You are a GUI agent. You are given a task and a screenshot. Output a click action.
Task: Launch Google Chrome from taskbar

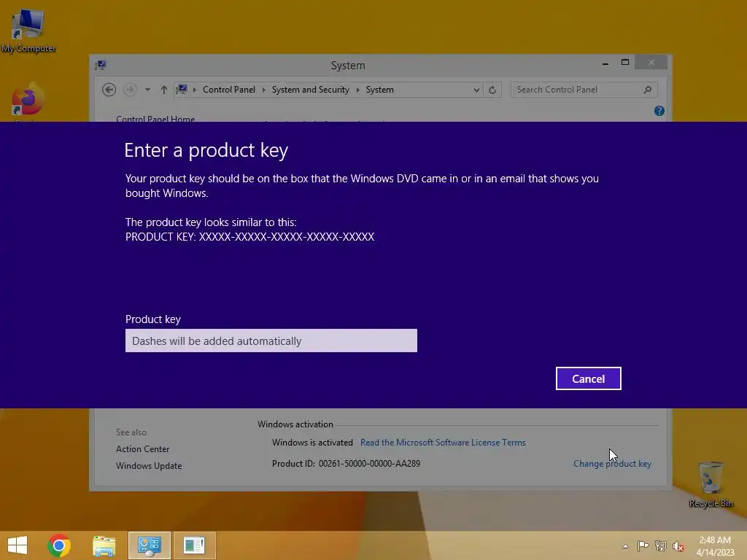59,545
